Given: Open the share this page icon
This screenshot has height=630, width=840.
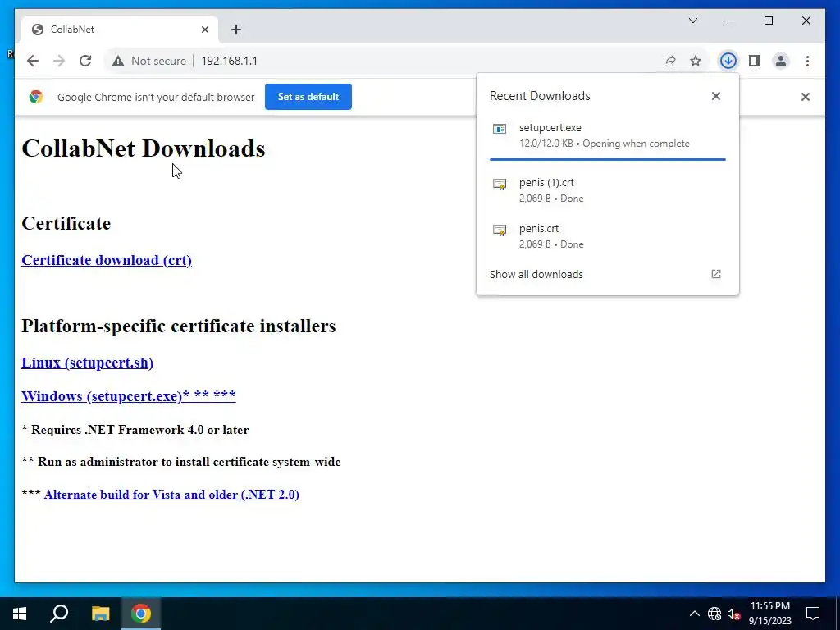Looking at the screenshot, I should pyautogui.click(x=669, y=61).
